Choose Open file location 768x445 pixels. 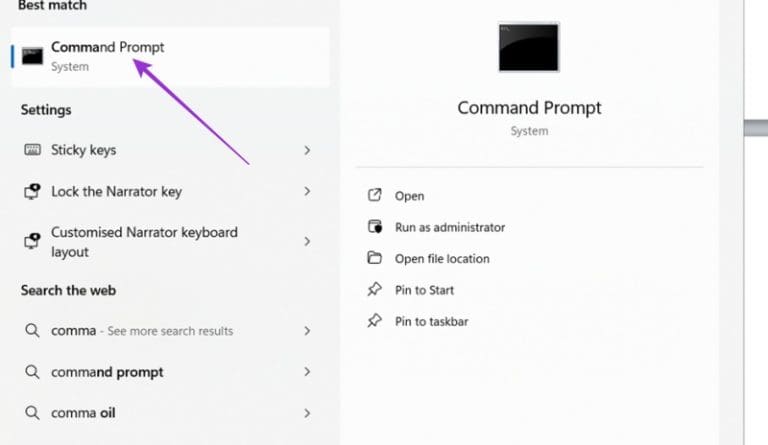(442, 258)
